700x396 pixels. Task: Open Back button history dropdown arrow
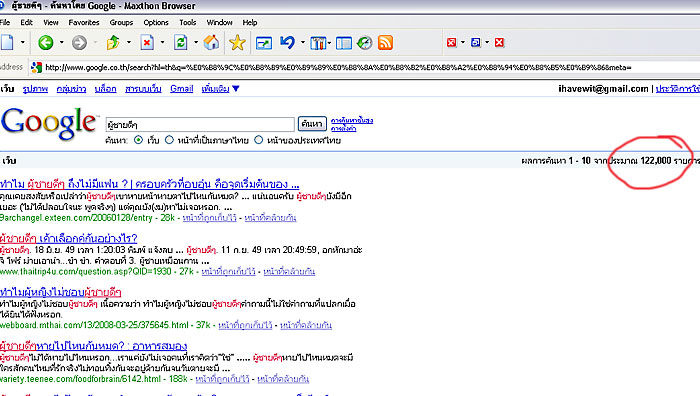click(62, 43)
